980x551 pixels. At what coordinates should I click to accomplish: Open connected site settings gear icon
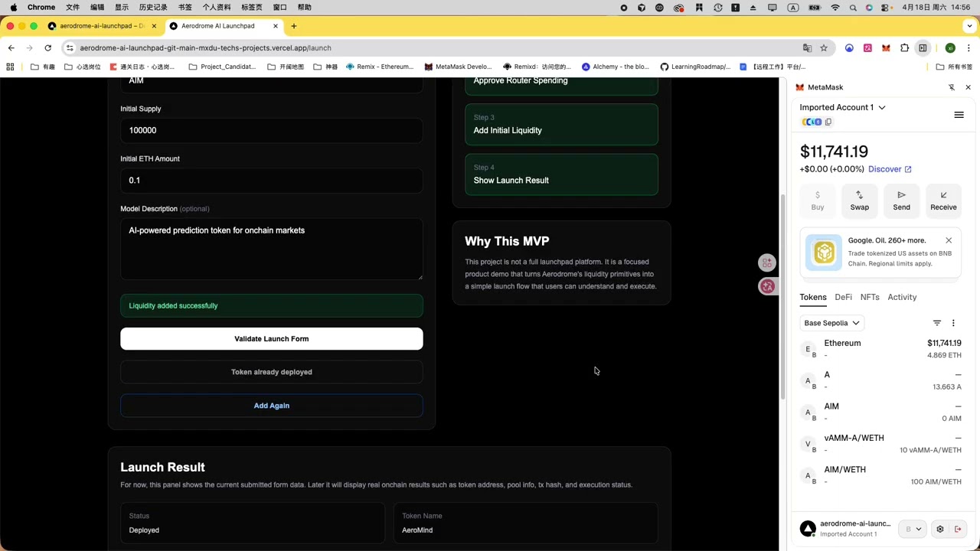point(940,529)
